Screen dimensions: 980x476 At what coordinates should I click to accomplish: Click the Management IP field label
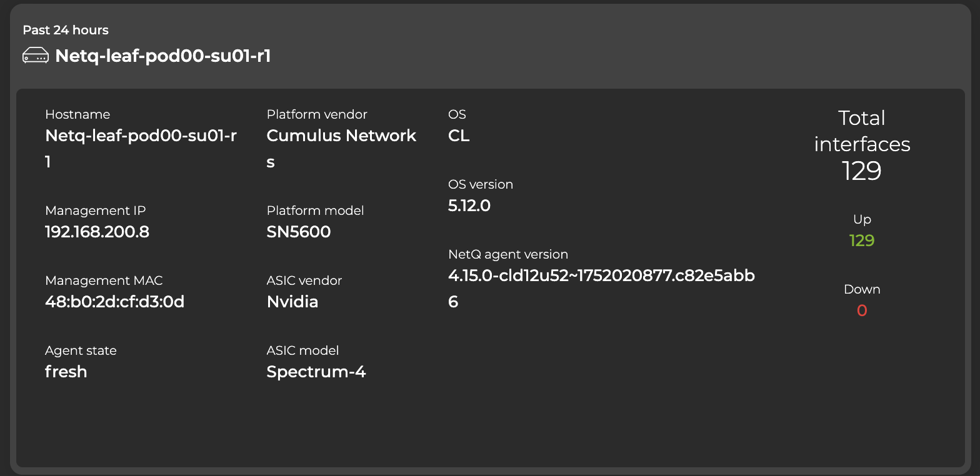[95, 211]
